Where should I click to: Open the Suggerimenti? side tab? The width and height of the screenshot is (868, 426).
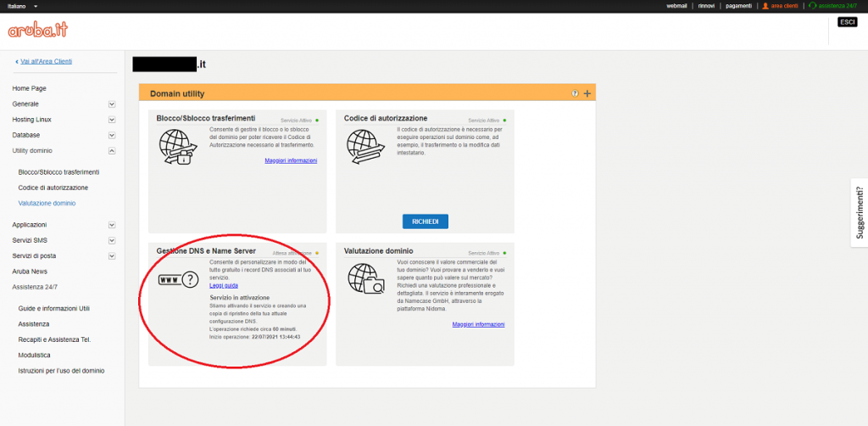(860, 212)
